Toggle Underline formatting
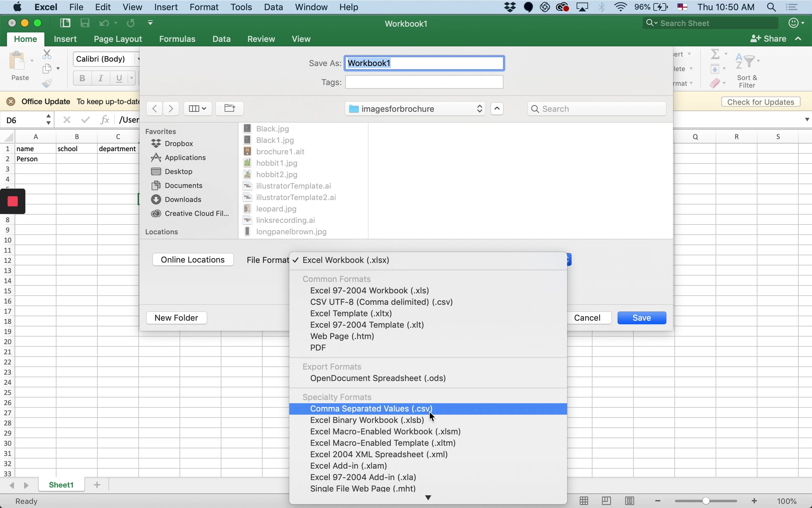Image resolution: width=812 pixels, height=508 pixels. [119, 78]
